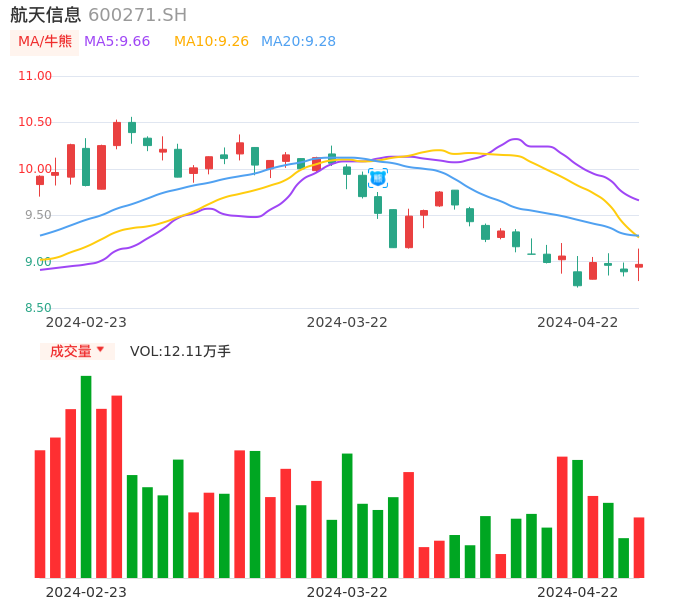Select the last red candlestick on the right

pyautogui.click(x=639, y=265)
